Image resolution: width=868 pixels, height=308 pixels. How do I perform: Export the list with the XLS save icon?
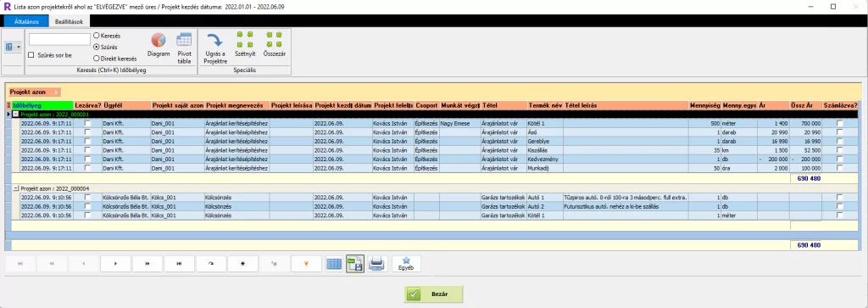click(355, 264)
